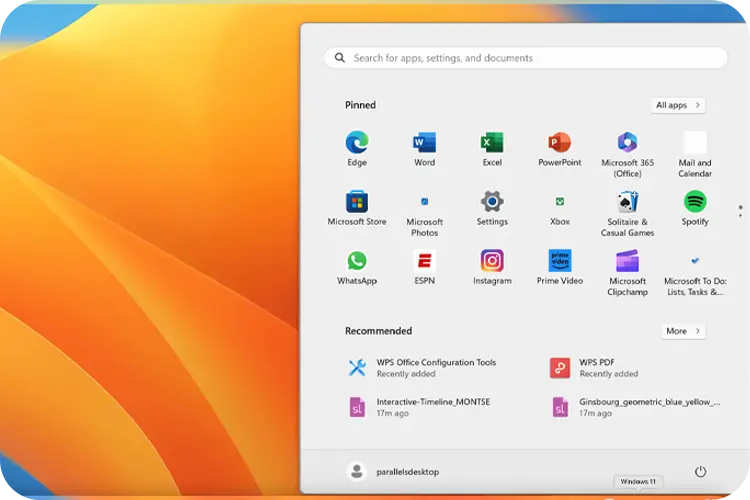Launch PowerPoint
The height and width of the screenshot is (500, 750).
pos(559,143)
